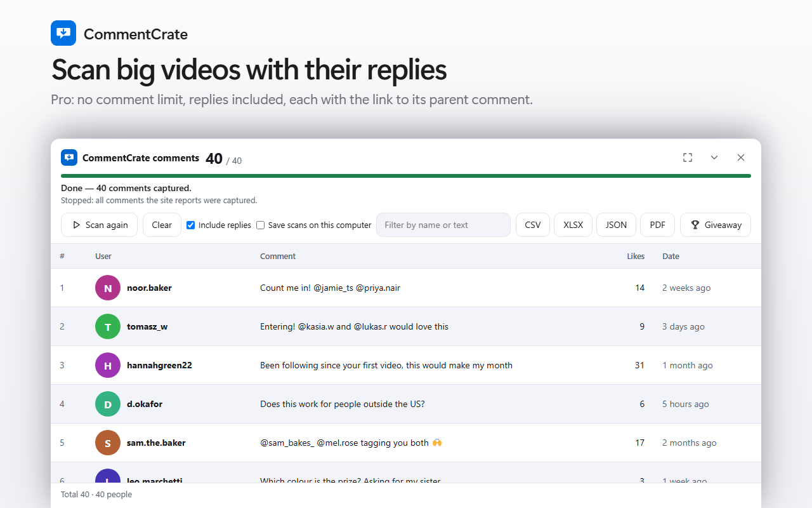
Task: Click the noor.baker avatar
Action: (108, 288)
